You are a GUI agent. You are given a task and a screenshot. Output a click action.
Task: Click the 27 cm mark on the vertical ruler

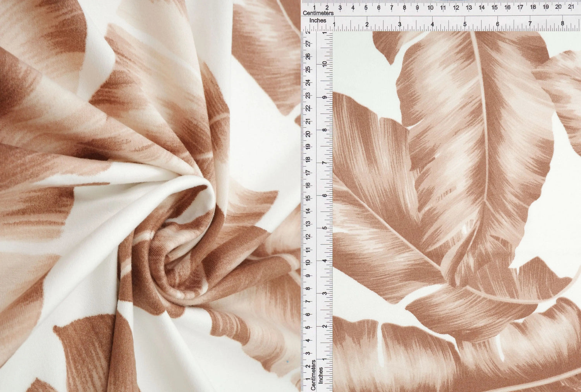click(308, 44)
